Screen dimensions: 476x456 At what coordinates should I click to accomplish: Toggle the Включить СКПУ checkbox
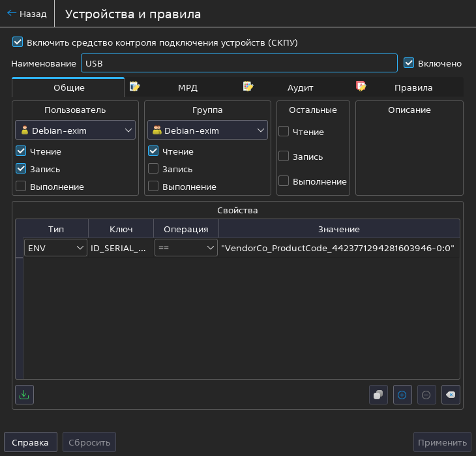pyautogui.click(x=18, y=42)
